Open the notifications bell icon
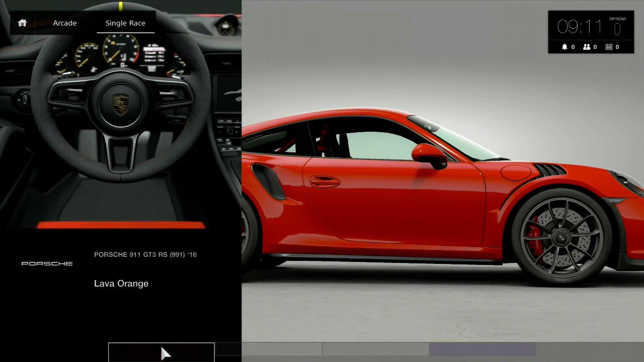This screenshot has width=644, height=362. [x=565, y=47]
